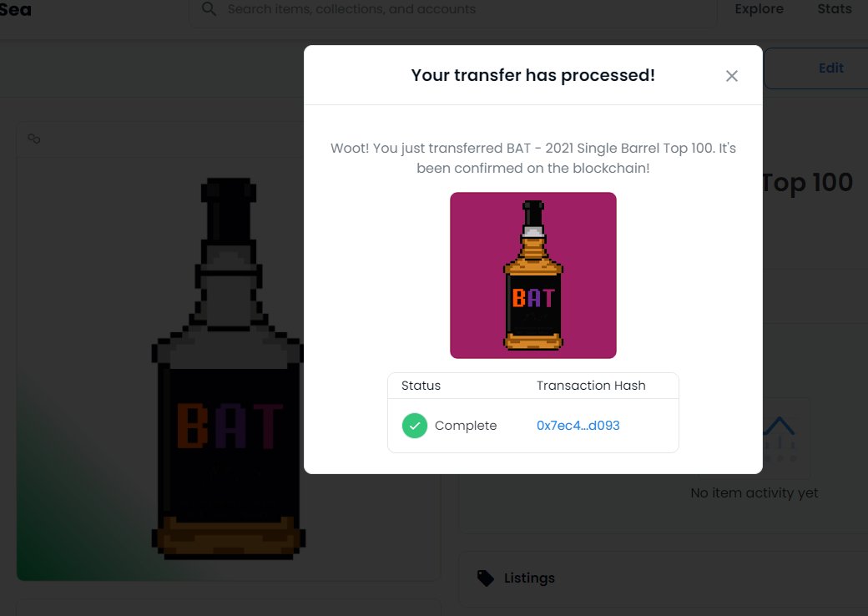Viewport: 868px width, 616px height.
Task: Click the search magnifier icon
Action: coord(209,9)
